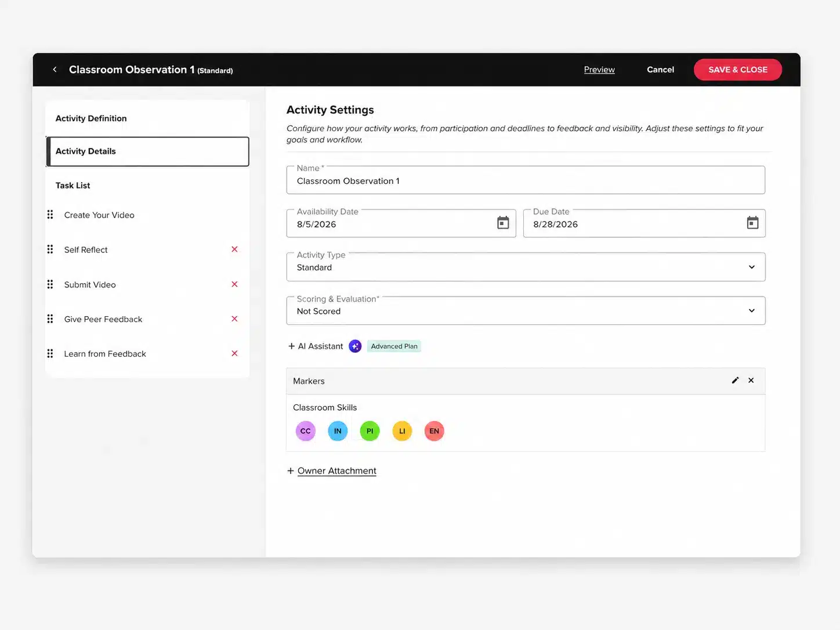Remove the Submit Video task
840x630 pixels.
point(234,284)
